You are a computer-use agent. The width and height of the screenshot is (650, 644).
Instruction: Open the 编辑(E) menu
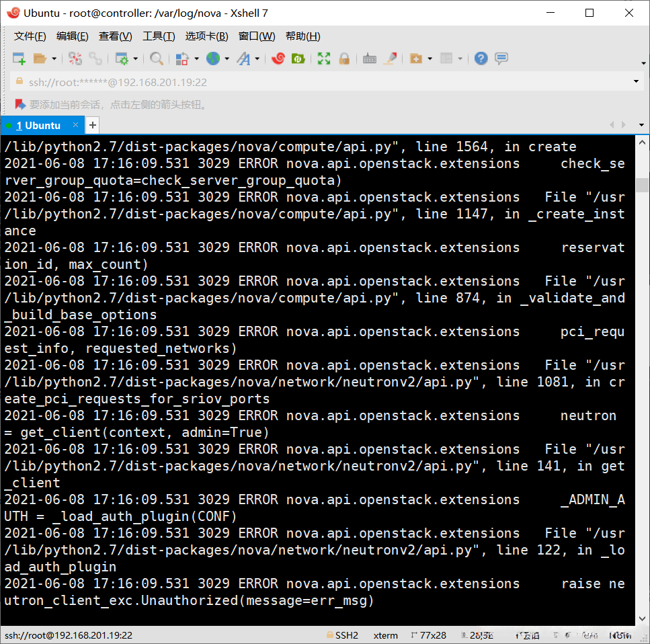[72, 36]
